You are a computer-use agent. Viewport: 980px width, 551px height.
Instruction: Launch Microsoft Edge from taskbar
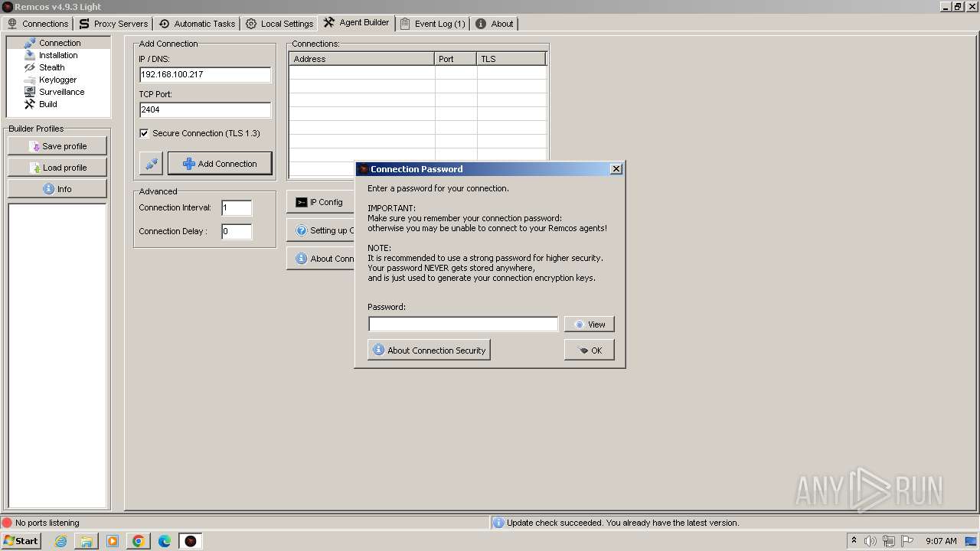[165, 541]
